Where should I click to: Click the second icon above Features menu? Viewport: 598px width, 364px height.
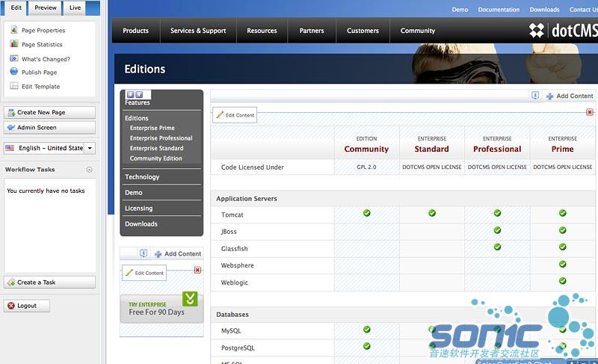tap(139, 94)
